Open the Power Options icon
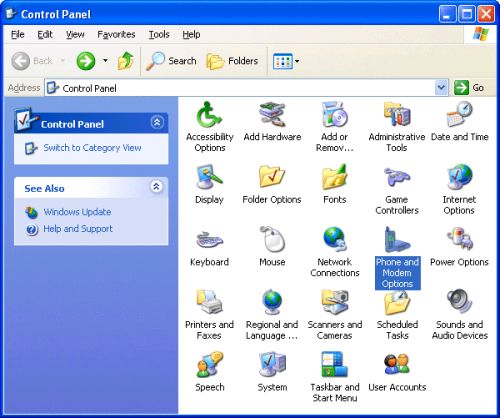The height and width of the screenshot is (418, 500). coord(459,239)
